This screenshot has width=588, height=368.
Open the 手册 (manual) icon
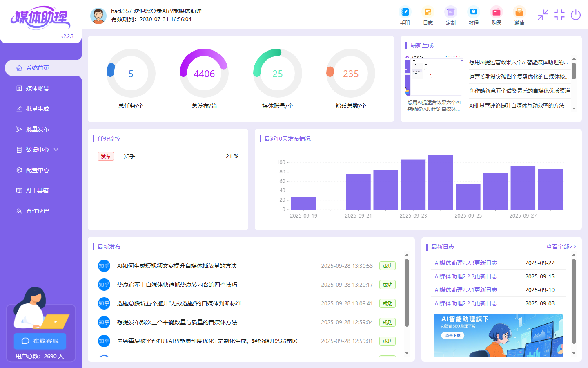[x=405, y=16]
